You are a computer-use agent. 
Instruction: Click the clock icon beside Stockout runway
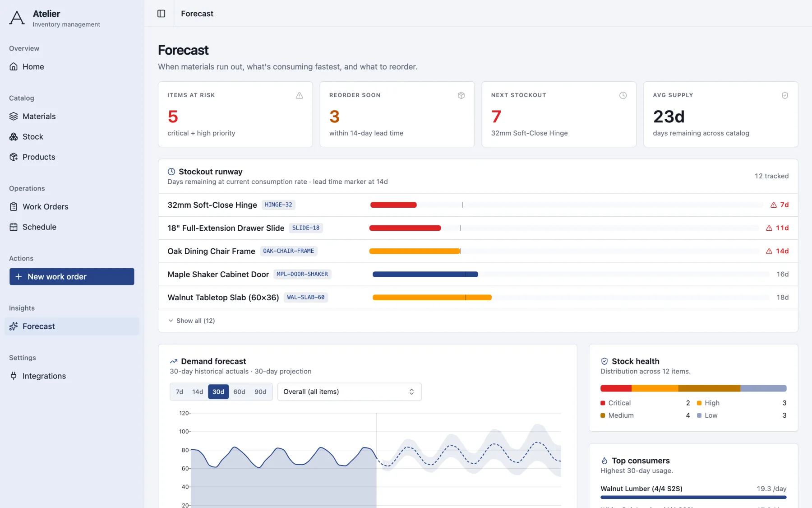point(171,172)
